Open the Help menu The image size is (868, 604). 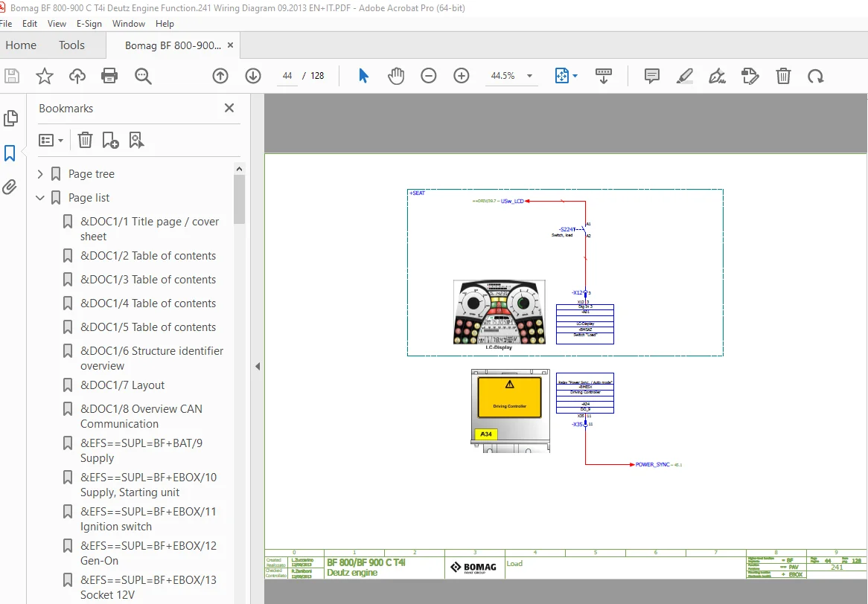tap(165, 24)
